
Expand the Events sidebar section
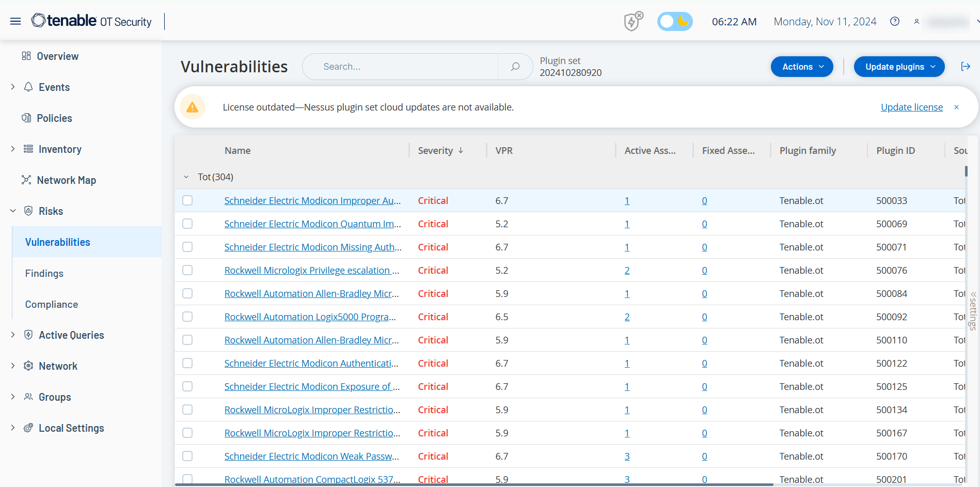point(13,87)
